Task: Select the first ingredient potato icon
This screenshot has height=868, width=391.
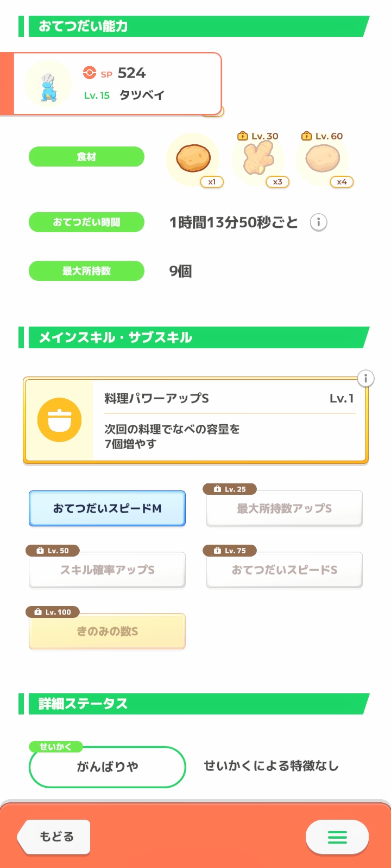Action: pyautogui.click(x=193, y=159)
